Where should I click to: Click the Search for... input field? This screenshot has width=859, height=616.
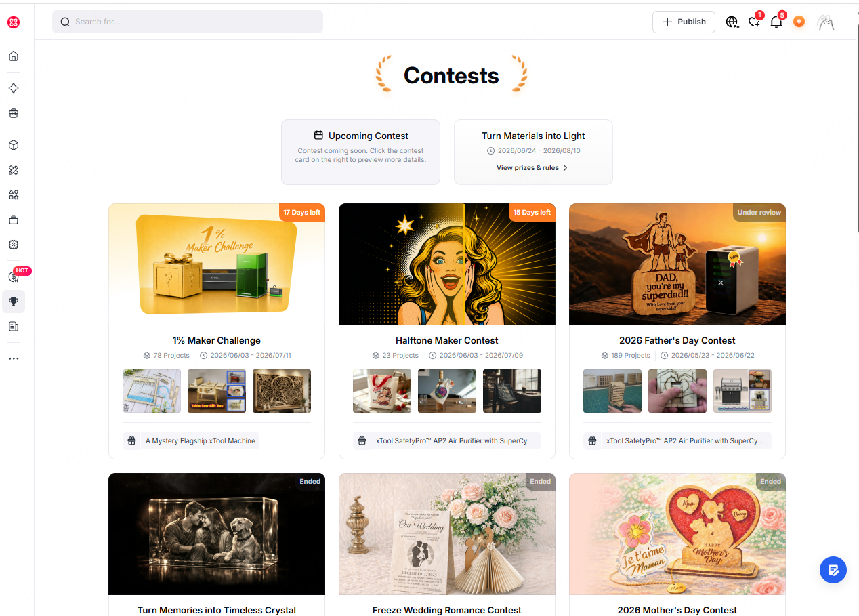188,22
